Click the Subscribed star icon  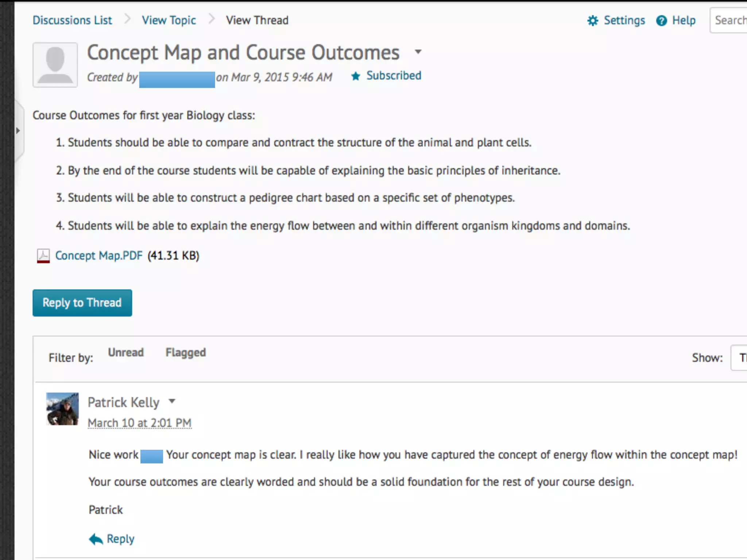point(356,76)
